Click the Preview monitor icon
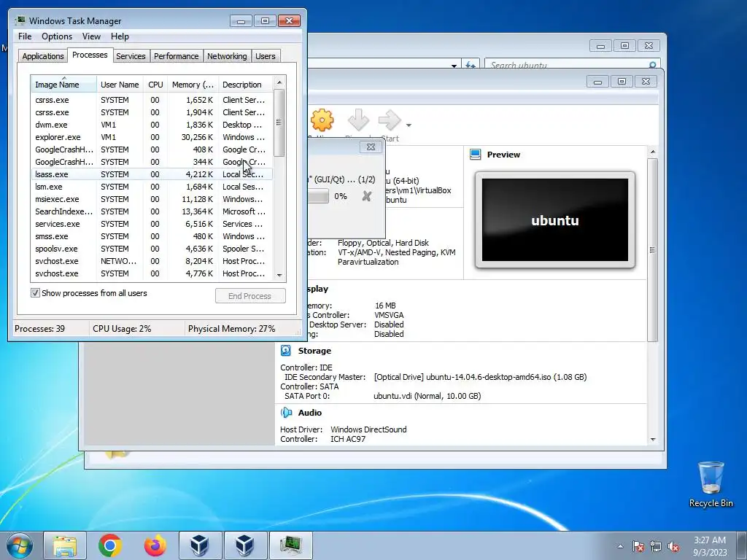Viewport: 747px width, 560px height. coord(475,155)
